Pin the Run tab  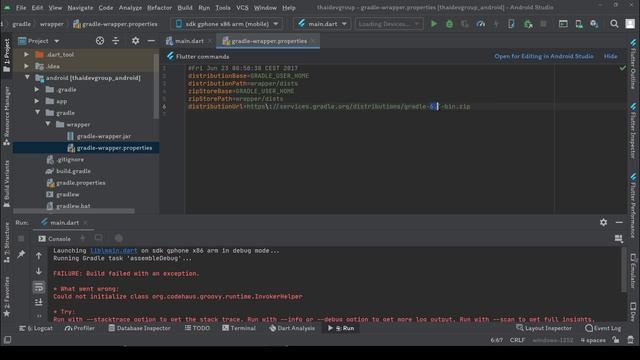[x=21, y=254]
